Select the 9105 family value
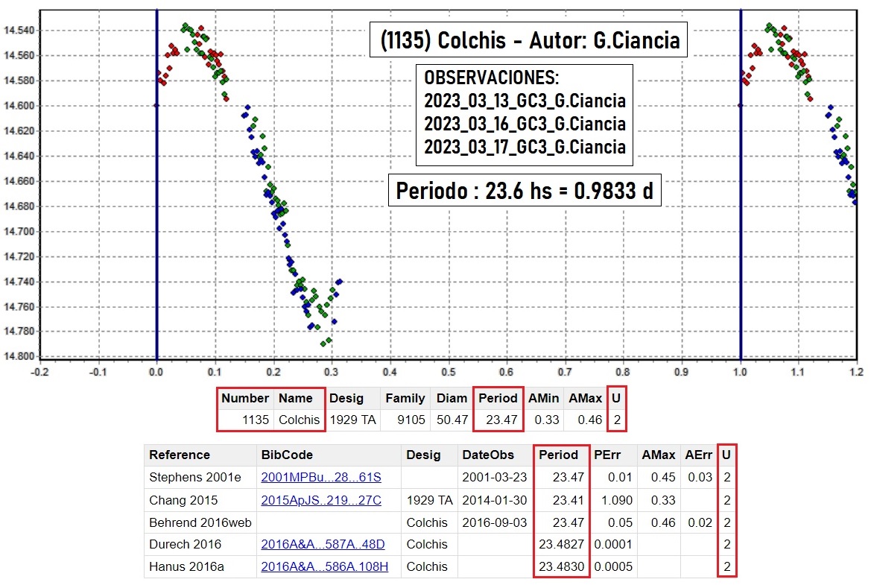 coord(411,420)
